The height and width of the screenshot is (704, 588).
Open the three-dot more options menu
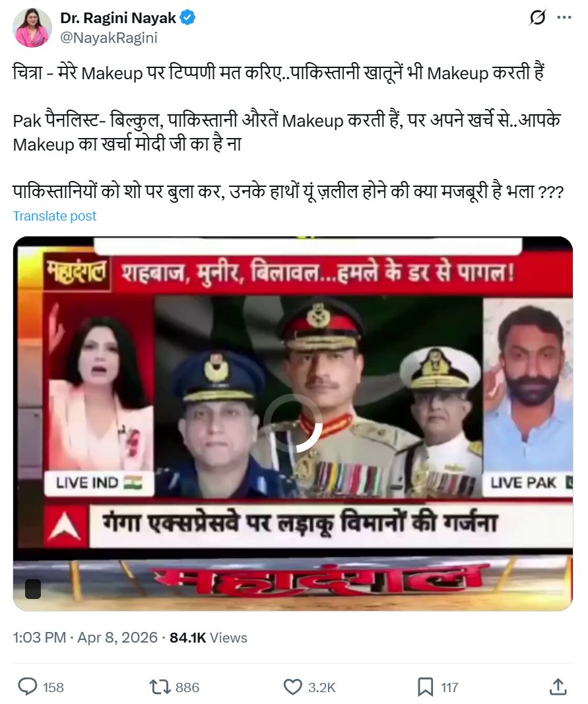pos(564,18)
